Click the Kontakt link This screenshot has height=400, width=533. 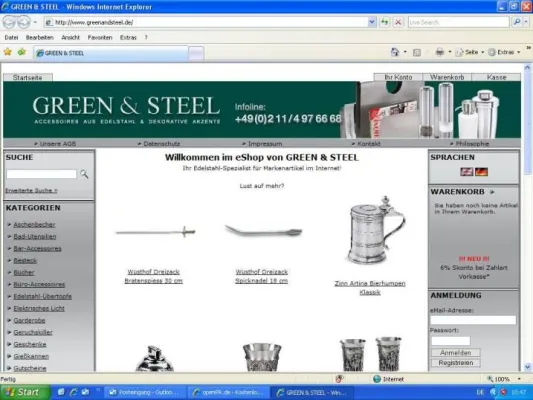(369, 144)
